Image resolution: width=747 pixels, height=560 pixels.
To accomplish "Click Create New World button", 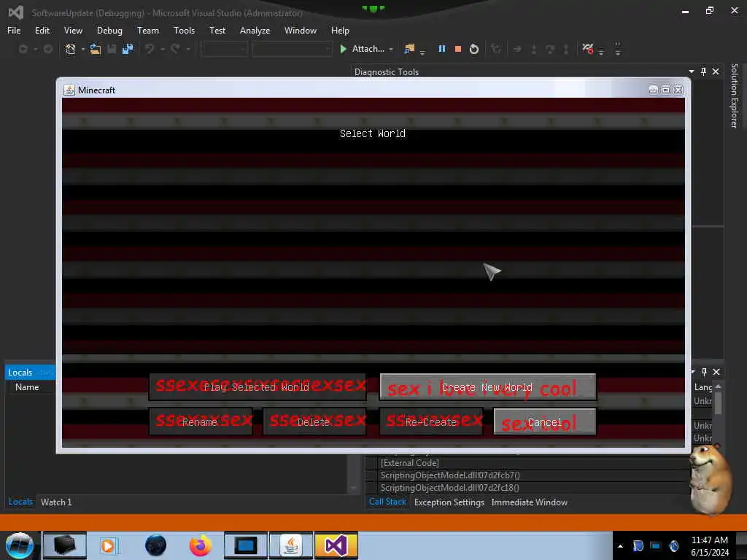I will click(x=488, y=386).
